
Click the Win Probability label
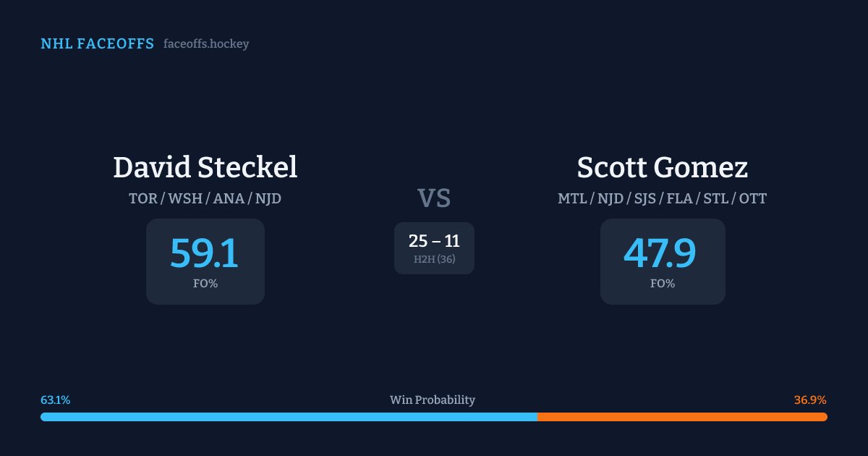point(433,400)
